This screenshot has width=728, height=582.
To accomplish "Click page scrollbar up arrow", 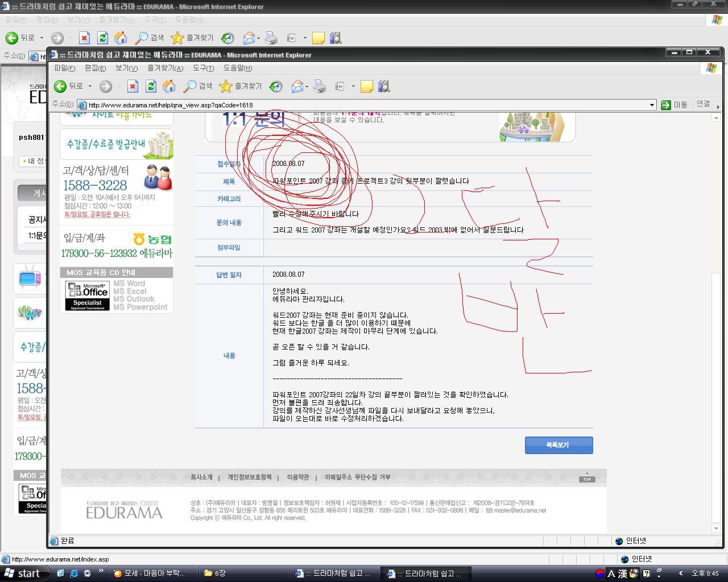I will click(x=716, y=118).
